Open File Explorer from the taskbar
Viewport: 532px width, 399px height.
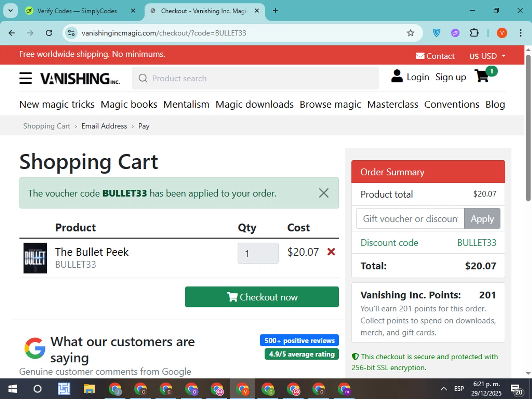(89, 389)
